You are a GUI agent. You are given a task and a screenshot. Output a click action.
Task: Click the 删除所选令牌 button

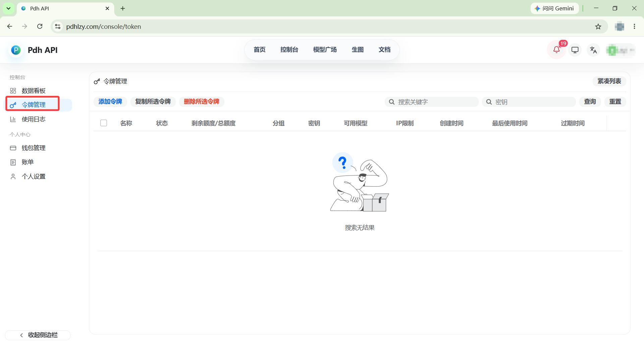point(202,101)
